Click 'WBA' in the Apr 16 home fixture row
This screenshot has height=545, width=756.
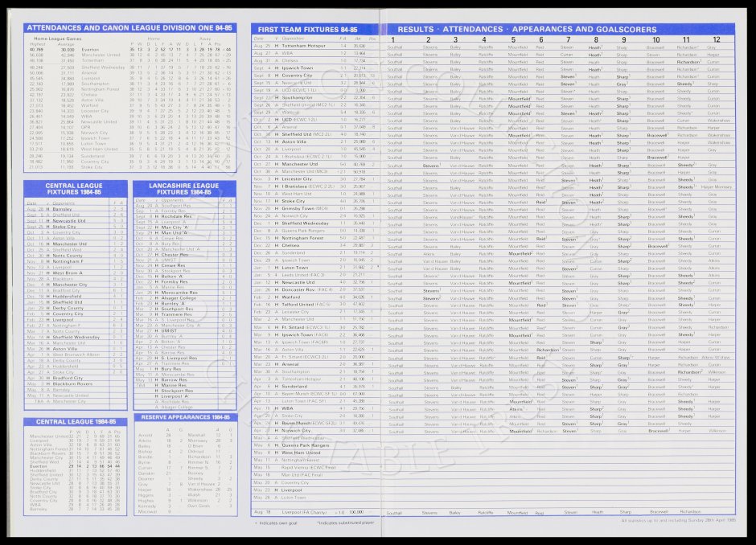click(x=287, y=408)
